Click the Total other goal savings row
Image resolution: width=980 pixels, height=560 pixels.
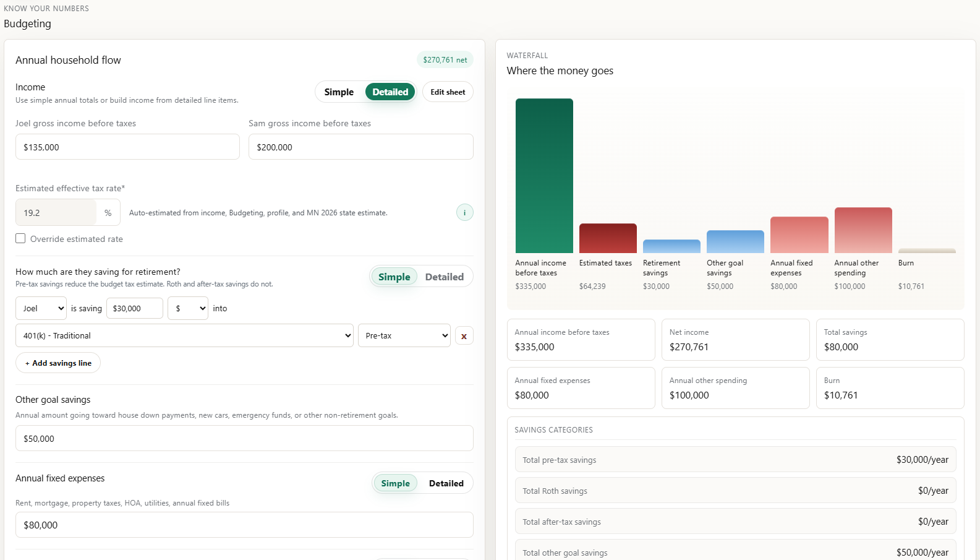(x=735, y=551)
